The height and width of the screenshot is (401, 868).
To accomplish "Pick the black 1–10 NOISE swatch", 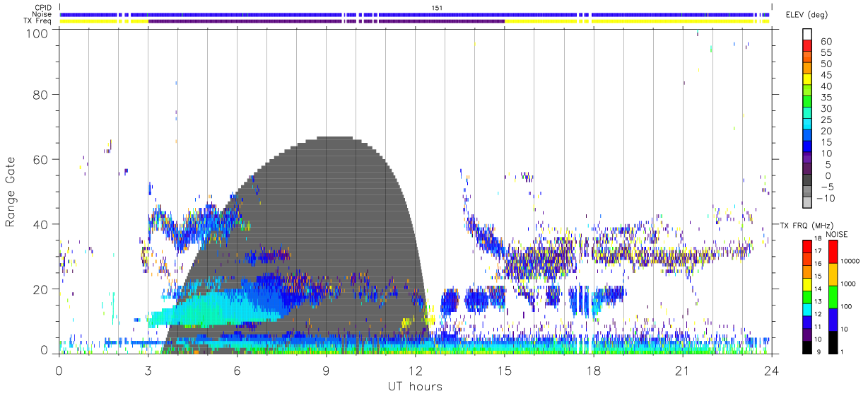I will point(834,342).
